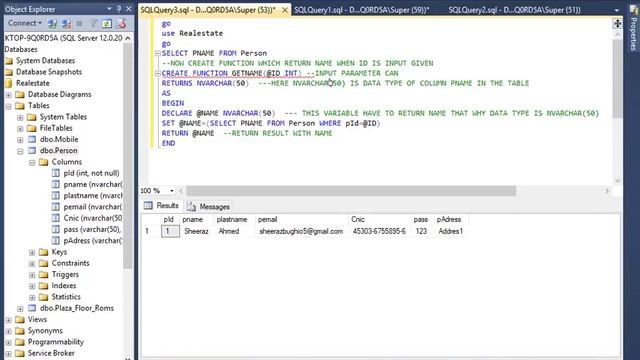Viewport: 640px width, 360px height.
Task: Click the editor horizontal scrollbar thumb
Action: coord(351,191)
